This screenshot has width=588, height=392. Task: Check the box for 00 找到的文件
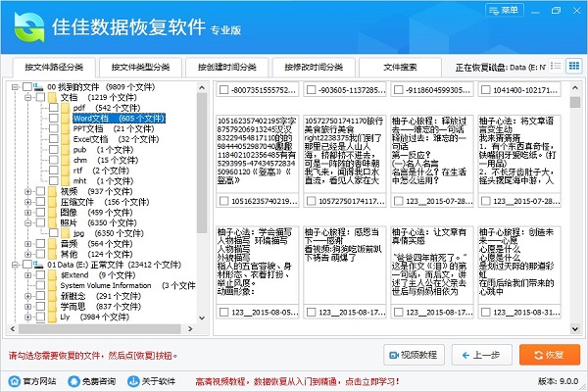pos(27,87)
